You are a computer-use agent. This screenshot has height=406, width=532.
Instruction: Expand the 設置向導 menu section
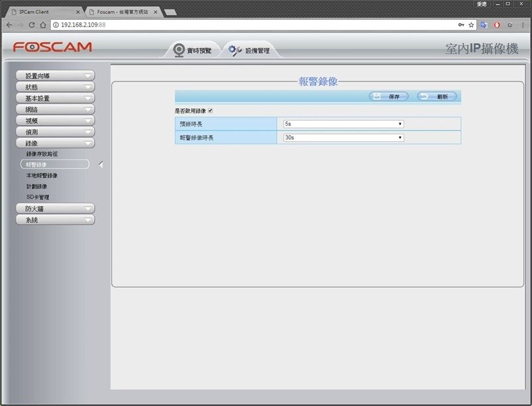coord(55,76)
